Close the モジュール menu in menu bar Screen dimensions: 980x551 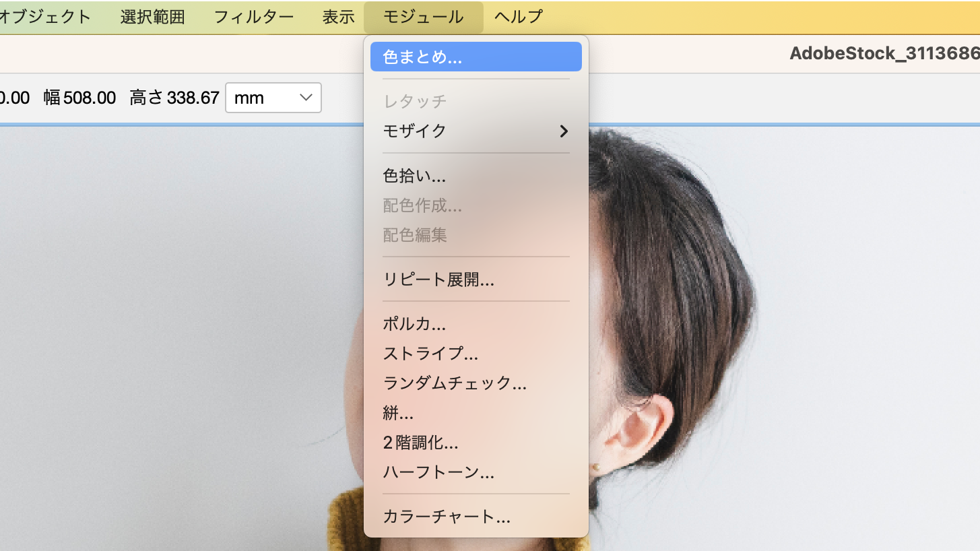(x=423, y=17)
